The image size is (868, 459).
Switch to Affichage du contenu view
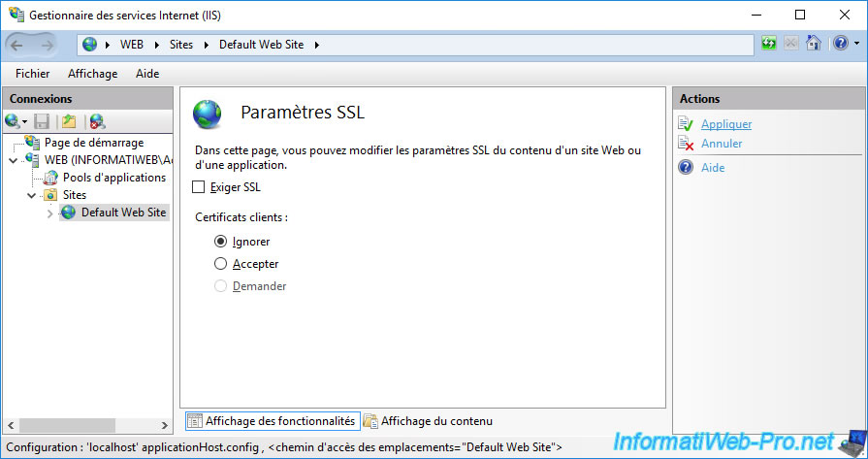(435, 421)
